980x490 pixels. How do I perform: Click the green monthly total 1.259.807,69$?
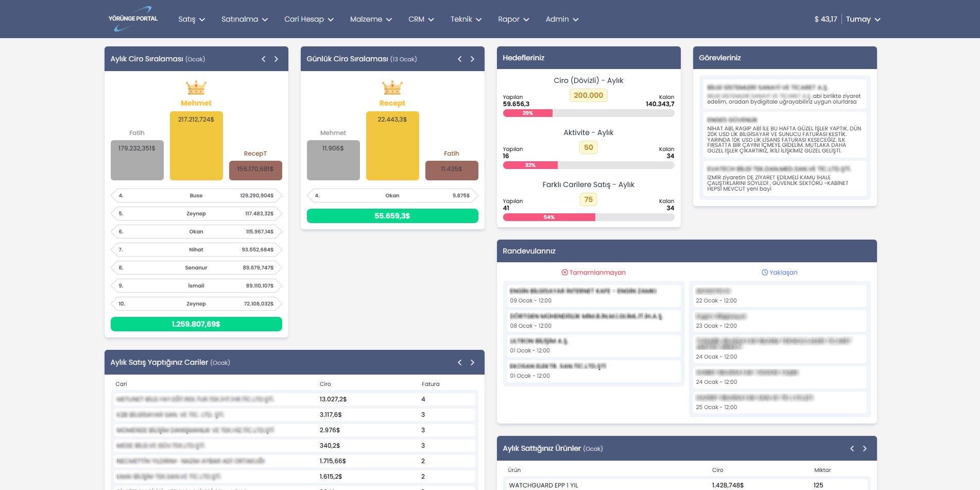click(x=196, y=324)
